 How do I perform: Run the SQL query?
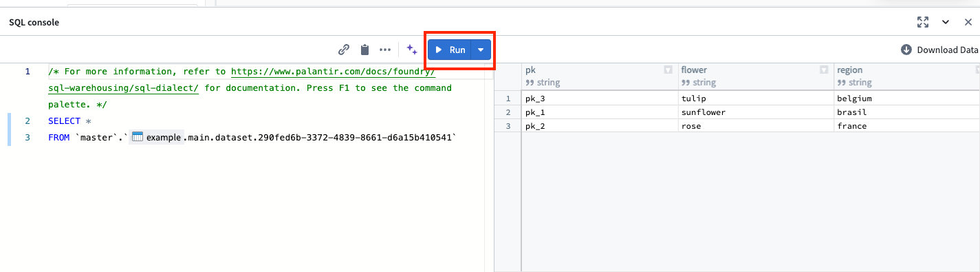(x=450, y=50)
